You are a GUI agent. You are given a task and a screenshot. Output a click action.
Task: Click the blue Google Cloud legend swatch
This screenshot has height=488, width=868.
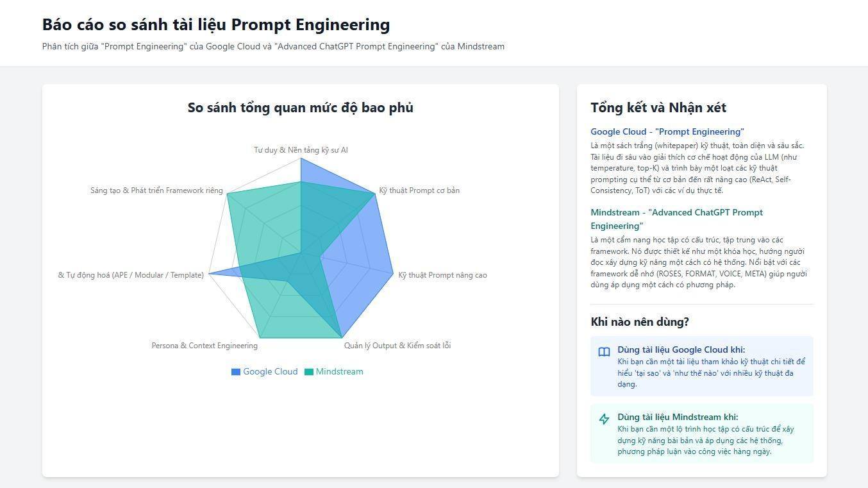coord(236,372)
